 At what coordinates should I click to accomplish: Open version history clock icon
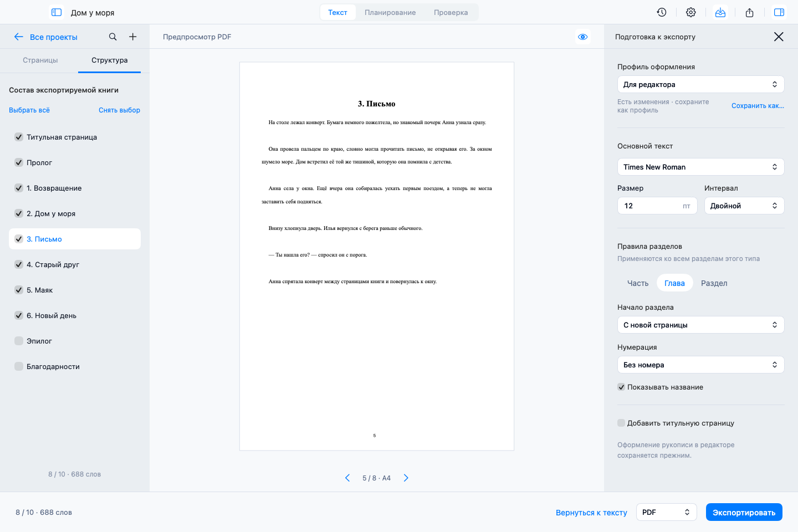[662, 12]
